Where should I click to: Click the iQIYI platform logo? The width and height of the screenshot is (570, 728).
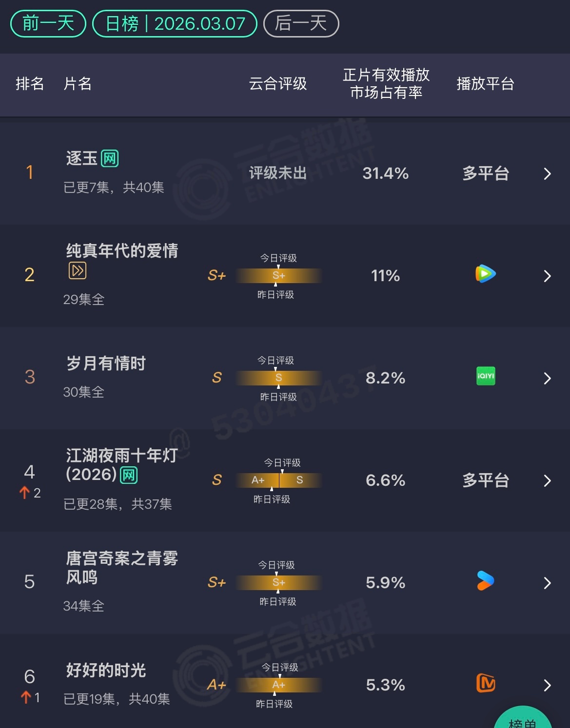pos(485,376)
